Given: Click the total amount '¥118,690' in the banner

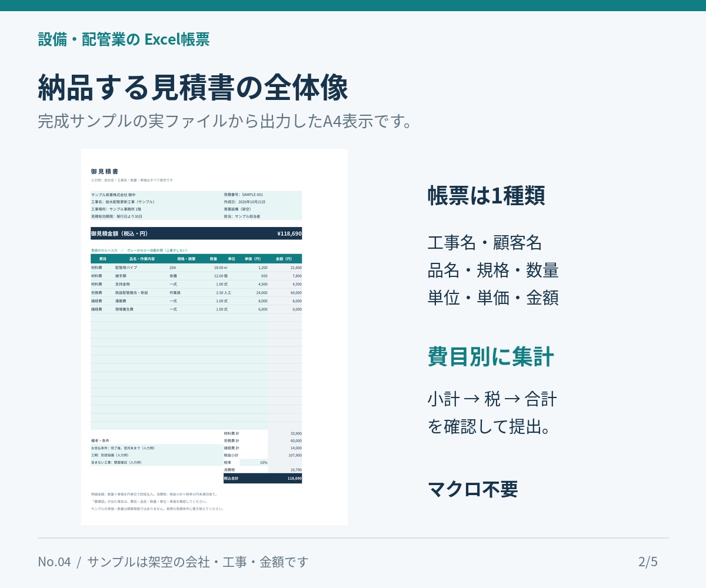Looking at the screenshot, I should pos(289,233).
